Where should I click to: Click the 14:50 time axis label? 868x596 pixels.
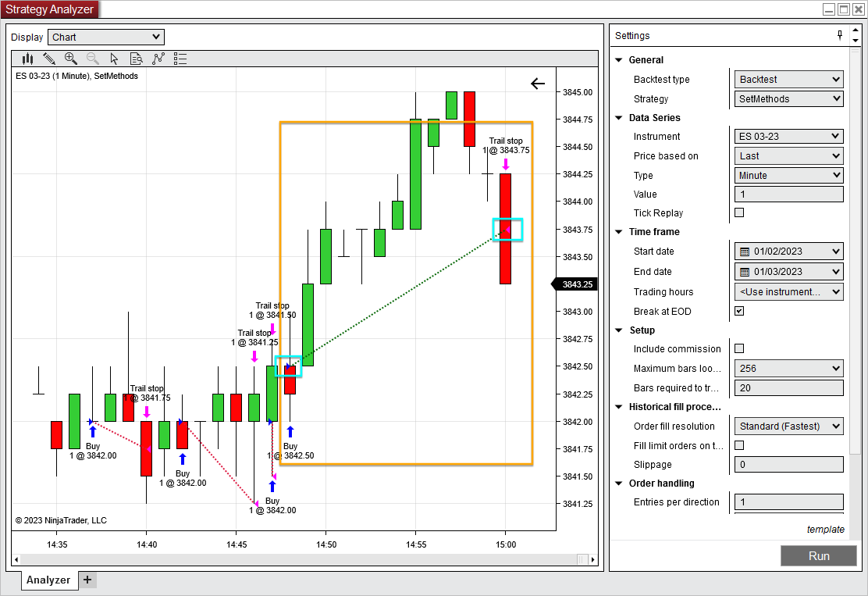[326, 544]
